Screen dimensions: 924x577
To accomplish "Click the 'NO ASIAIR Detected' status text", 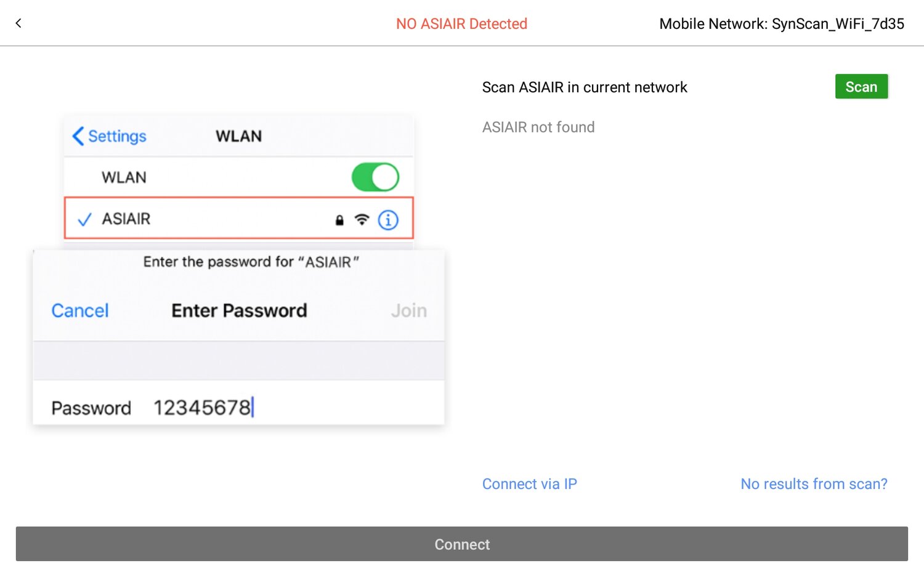I will coord(461,24).
